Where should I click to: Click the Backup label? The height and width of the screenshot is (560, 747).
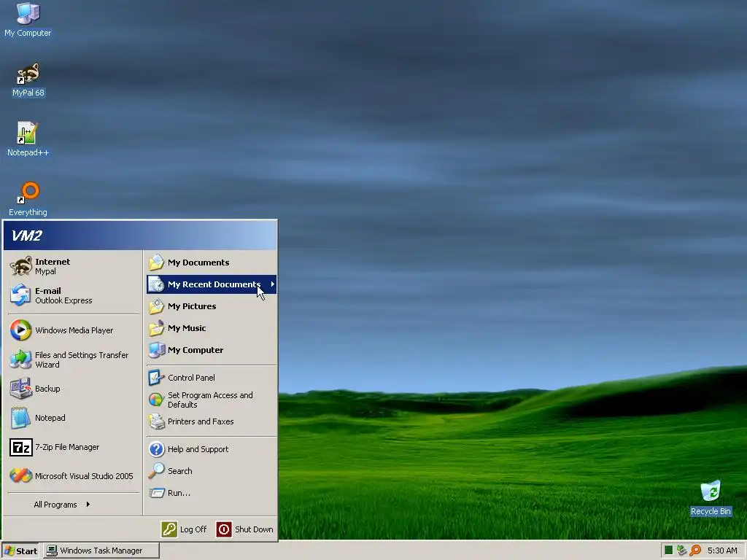tap(47, 389)
